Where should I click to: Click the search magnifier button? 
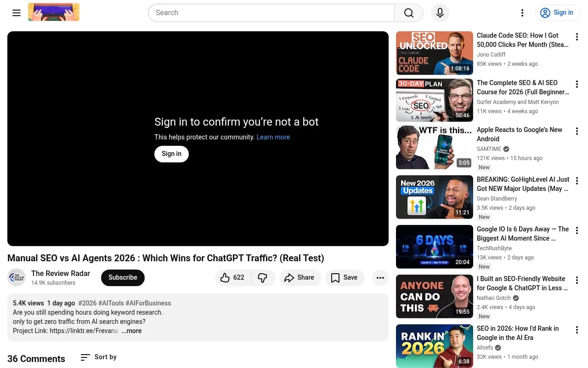pos(409,13)
